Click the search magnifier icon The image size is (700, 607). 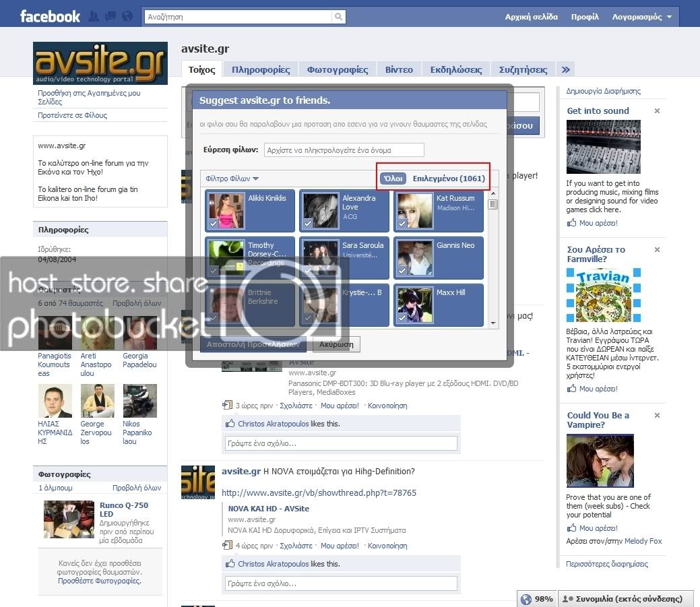click(x=338, y=17)
